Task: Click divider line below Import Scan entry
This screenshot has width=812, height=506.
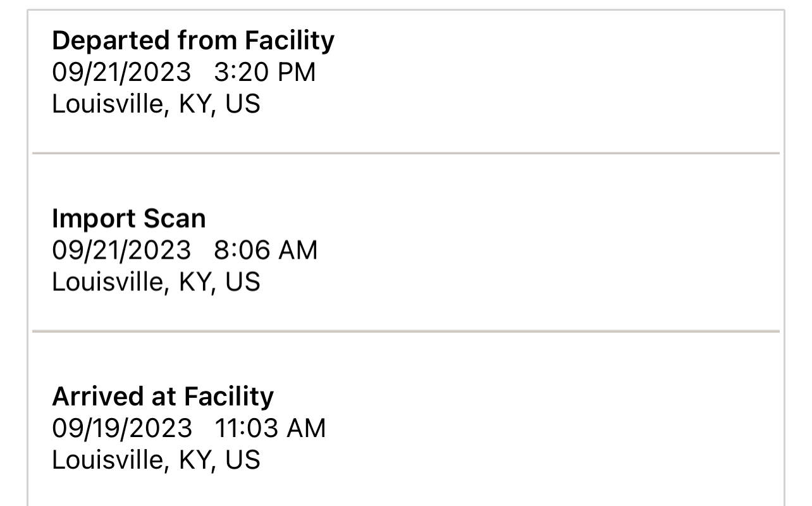Action: point(406,331)
